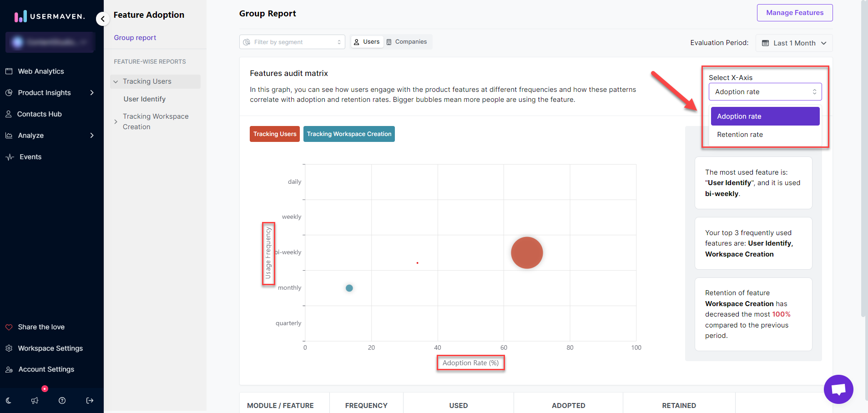Click the Manage Features button
The width and height of the screenshot is (868, 413).
tap(794, 13)
